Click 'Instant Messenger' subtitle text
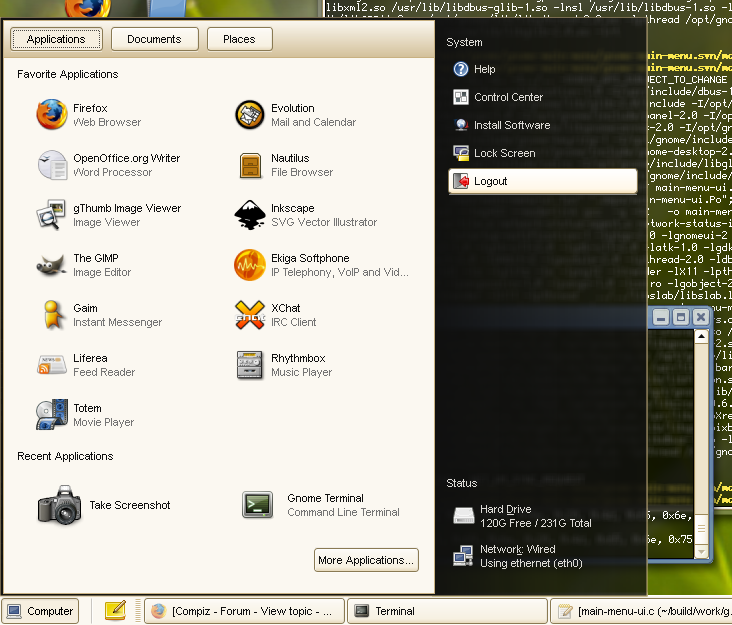Screen dimensions: 732x625 pos(118,322)
